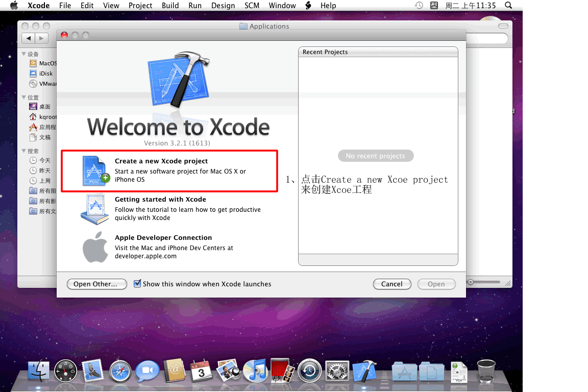Open the PDF document in the Dock
588x392 pixels.
pyautogui.click(x=459, y=372)
